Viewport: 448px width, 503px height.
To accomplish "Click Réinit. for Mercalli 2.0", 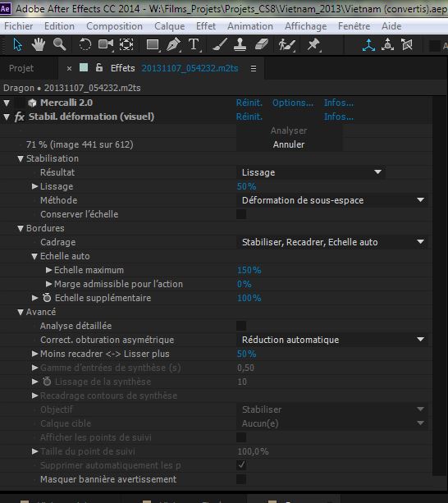I will coord(249,103).
